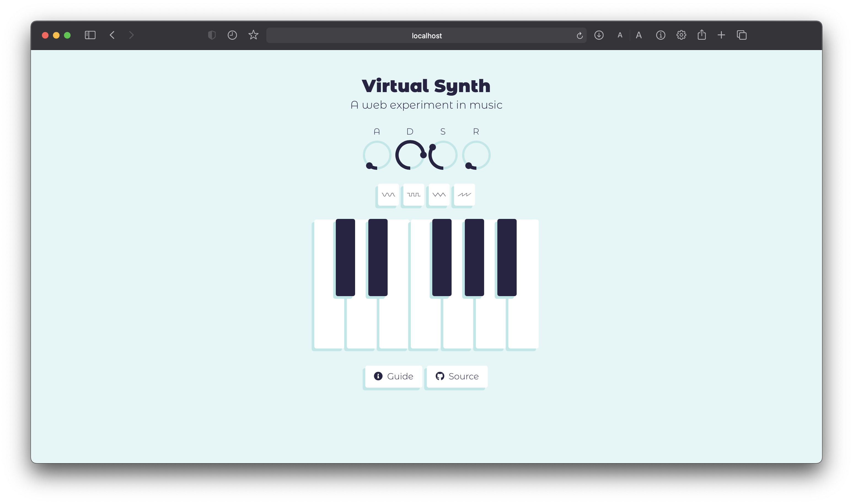Click the Decay (D) knob

[410, 155]
